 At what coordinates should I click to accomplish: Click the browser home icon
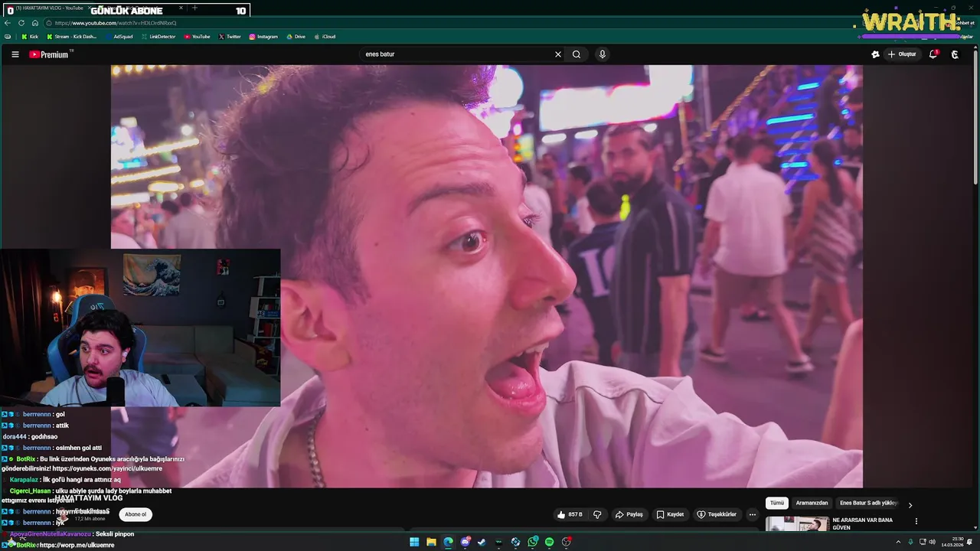click(x=35, y=23)
